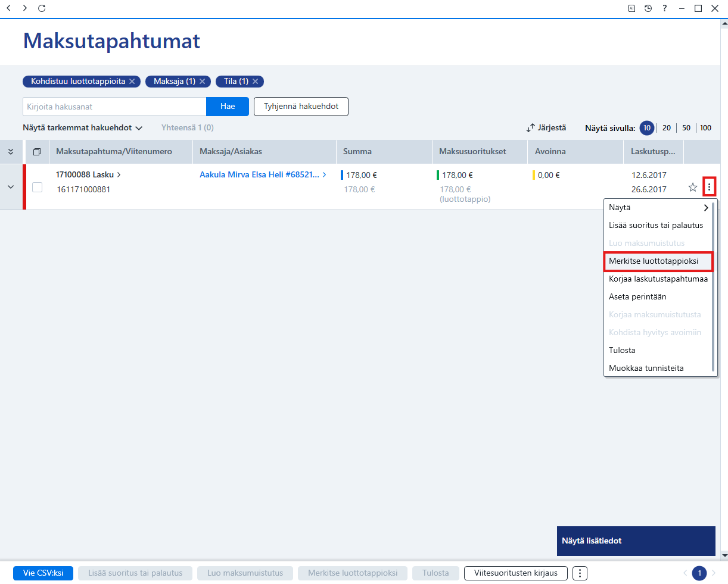
Task: Select 20 rows per page
Action: click(x=667, y=128)
